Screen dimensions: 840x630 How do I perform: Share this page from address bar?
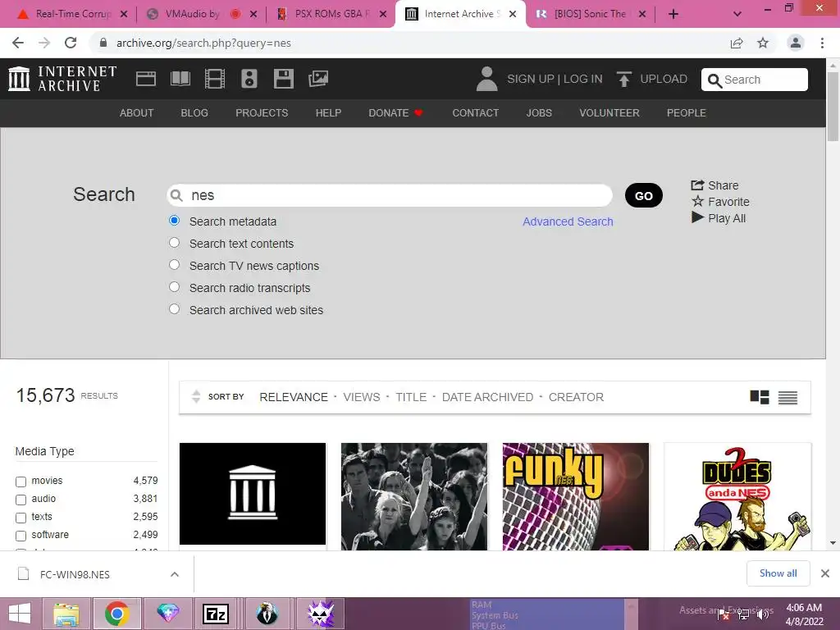pos(737,43)
